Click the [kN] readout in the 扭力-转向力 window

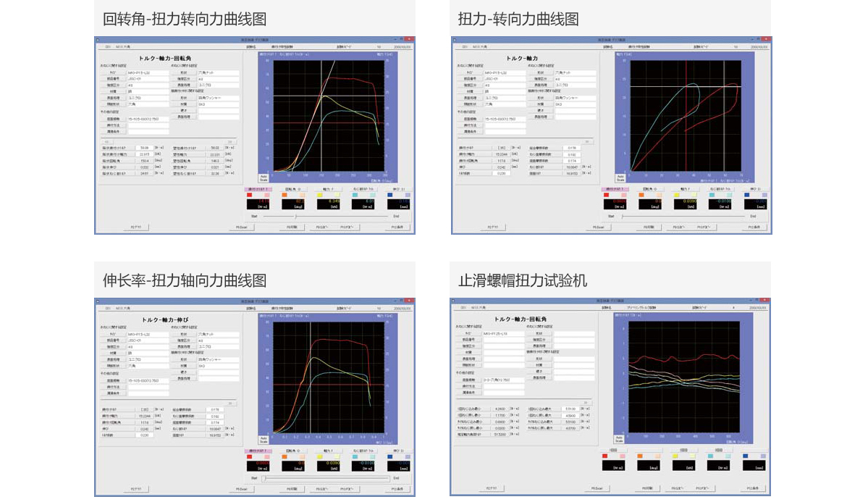[x=685, y=204]
